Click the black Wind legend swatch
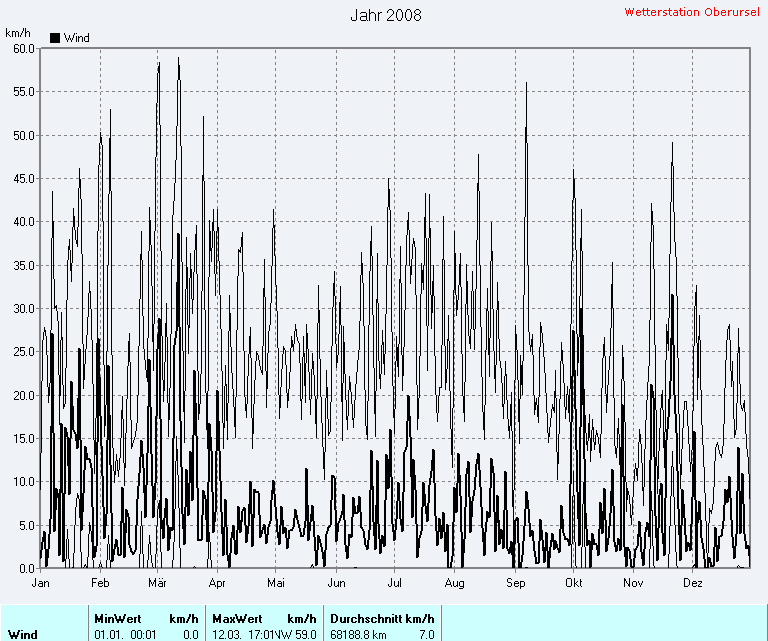The image size is (768, 641). [55, 38]
